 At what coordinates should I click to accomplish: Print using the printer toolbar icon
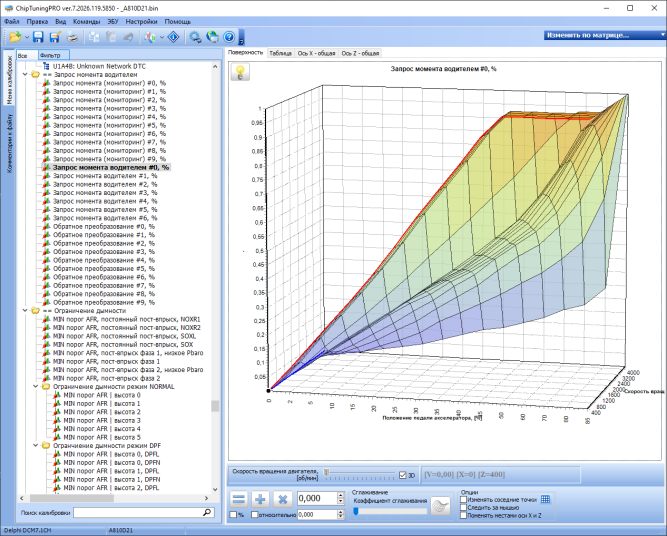click(72, 37)
